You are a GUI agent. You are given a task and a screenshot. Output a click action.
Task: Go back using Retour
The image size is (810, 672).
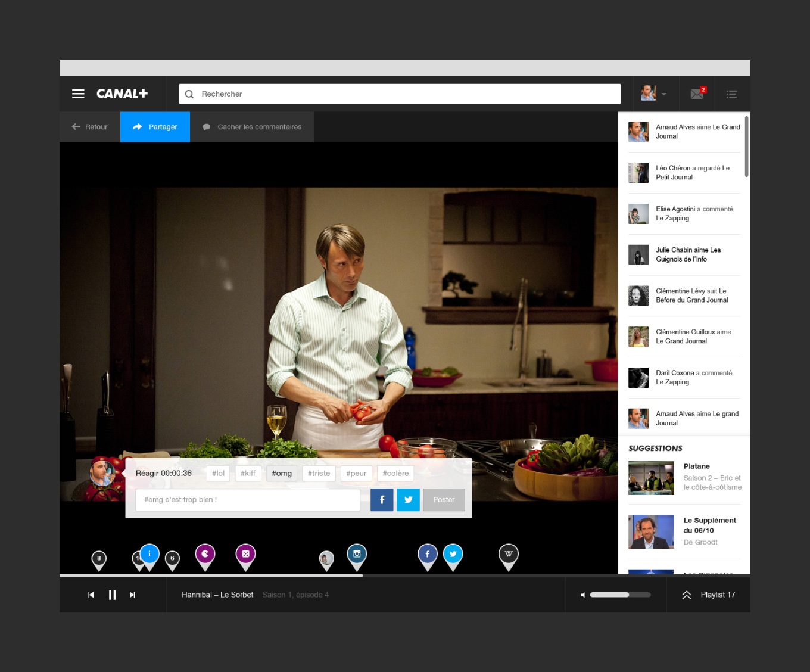point(90,127)
